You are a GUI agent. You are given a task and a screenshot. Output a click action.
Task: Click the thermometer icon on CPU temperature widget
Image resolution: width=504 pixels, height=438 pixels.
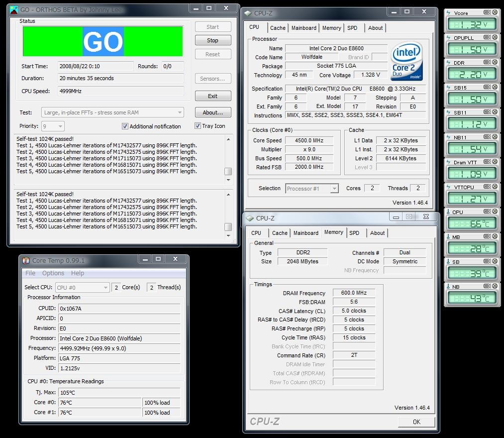coord(449,212)
